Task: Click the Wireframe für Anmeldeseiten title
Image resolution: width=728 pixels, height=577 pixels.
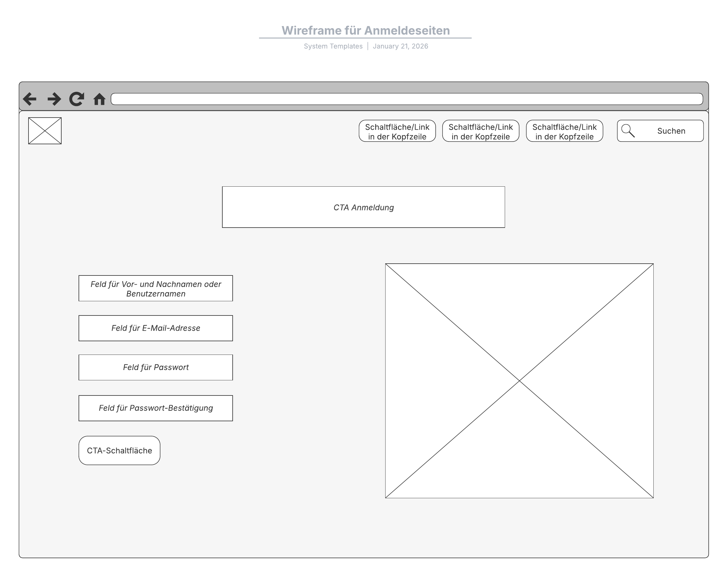Action: click(x=366, y=31)
